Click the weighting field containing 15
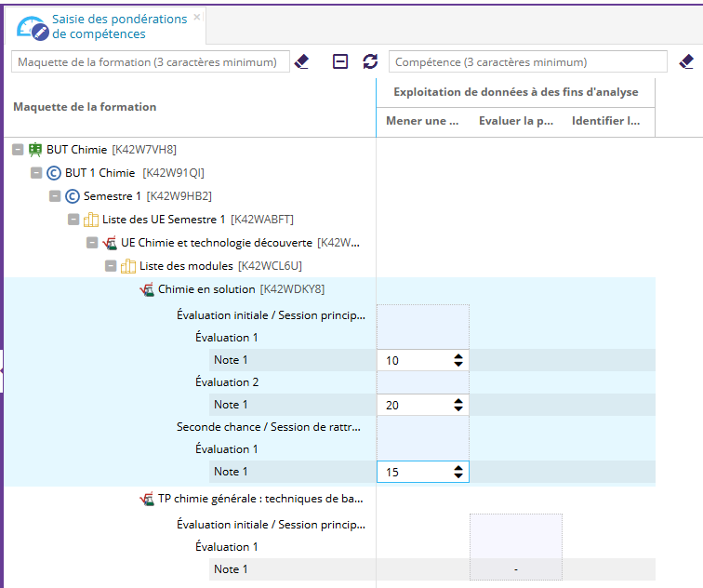703x588 pixels. coord(414,472)
